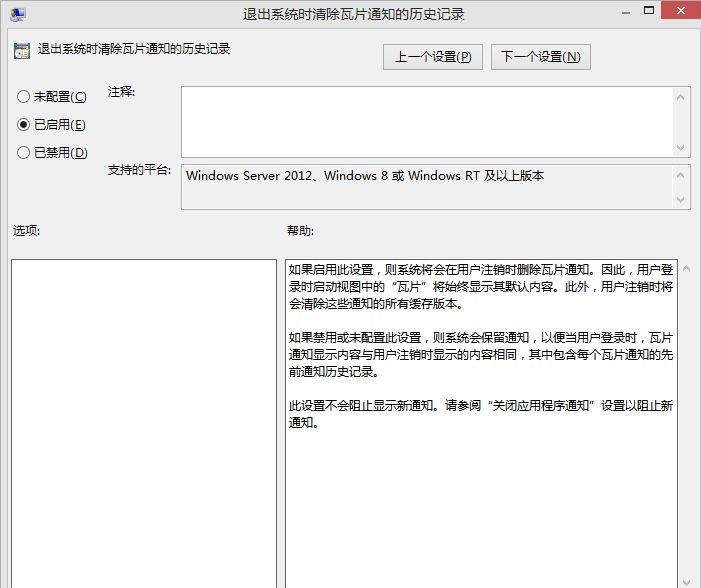Image resolution: width=701 pixels, height=588 pixels.
Task: Go to 下一个设置 (next setting)
Action: pos(540,57)
